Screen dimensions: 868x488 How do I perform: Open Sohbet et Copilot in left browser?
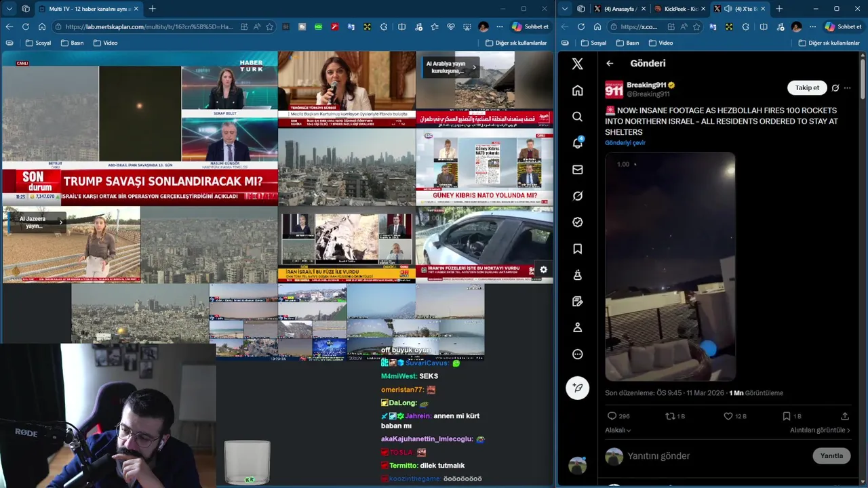click(530, 26)
